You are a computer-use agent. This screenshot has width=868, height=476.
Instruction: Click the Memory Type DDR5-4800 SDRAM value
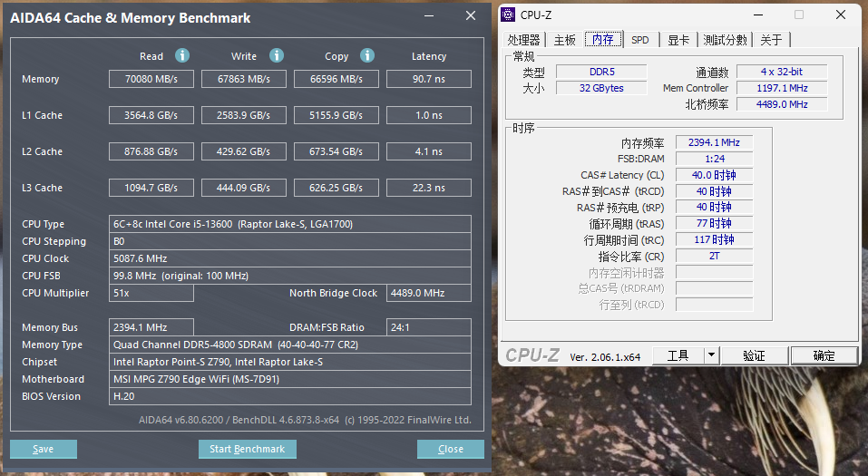[x=290, y=345]
